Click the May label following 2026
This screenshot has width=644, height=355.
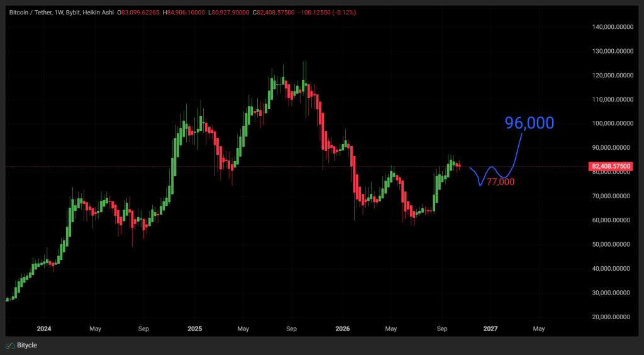click(391, 329)
